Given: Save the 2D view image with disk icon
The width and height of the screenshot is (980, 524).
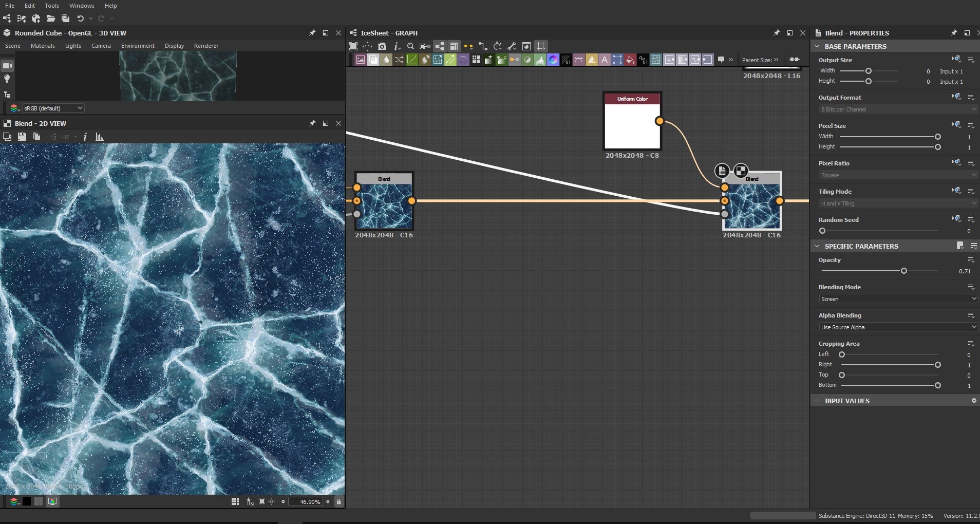Looking at the screenshot, I should (22, 137).
